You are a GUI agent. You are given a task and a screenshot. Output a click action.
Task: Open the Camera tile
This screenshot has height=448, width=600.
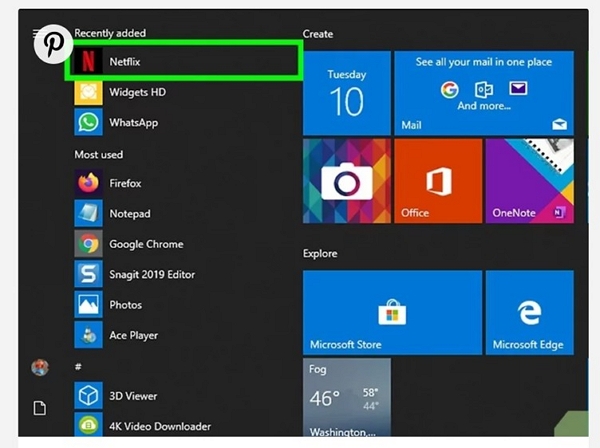tap(347, 181)
